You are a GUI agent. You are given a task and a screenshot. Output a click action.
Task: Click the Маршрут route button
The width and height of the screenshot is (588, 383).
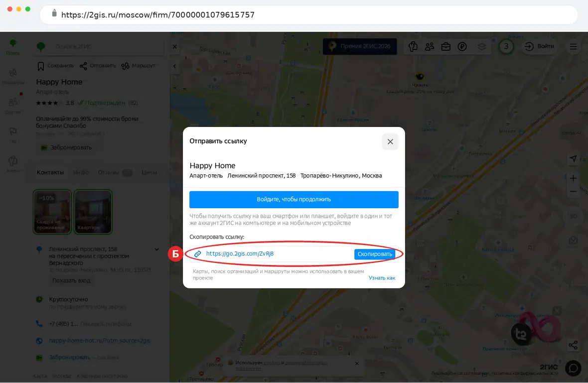(x=138, y=66)
